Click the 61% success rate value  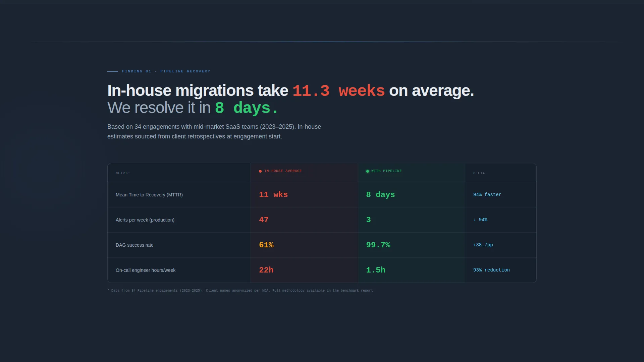266,245
